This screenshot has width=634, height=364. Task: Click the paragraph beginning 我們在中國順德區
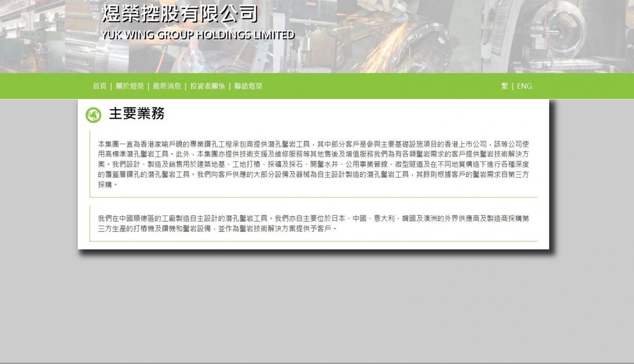tap(314, 223)
